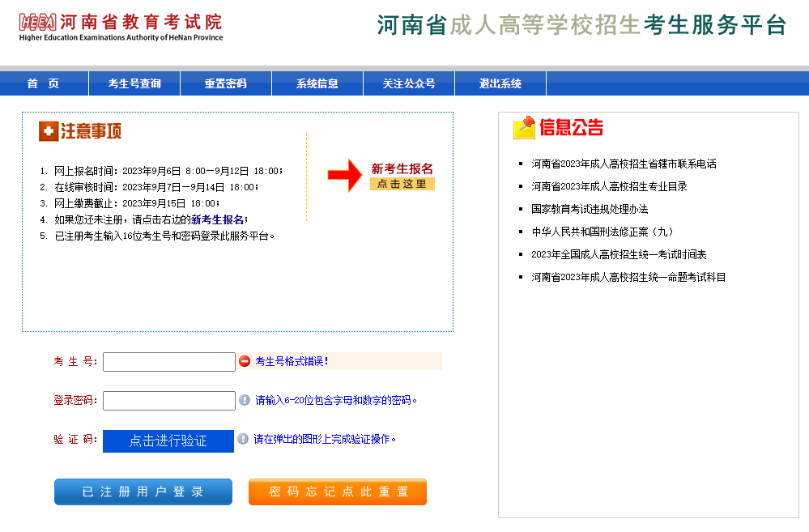Open 考生号查询 in the navigation bar
This screenshot has height=532, width=809.
tap(134, 83)
